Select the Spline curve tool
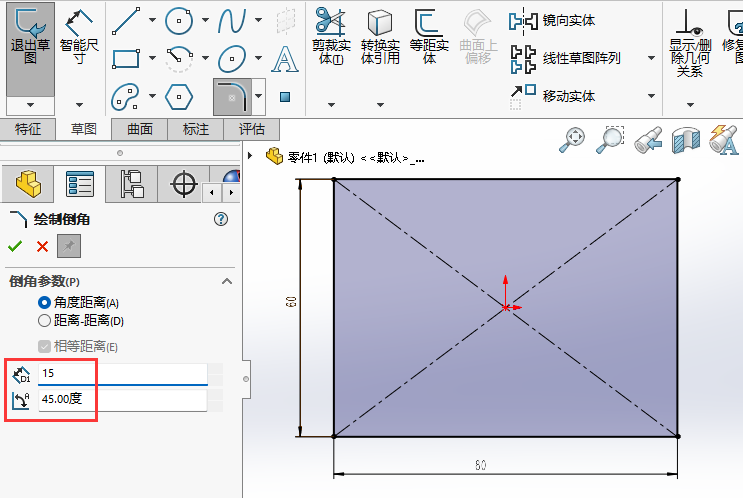Viewport: 743px width, 498px height. 232,21
